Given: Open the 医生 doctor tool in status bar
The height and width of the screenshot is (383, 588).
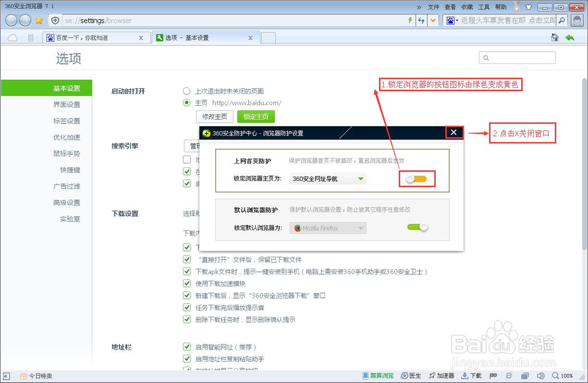Looking at the screenshot, I should (410, 375).
